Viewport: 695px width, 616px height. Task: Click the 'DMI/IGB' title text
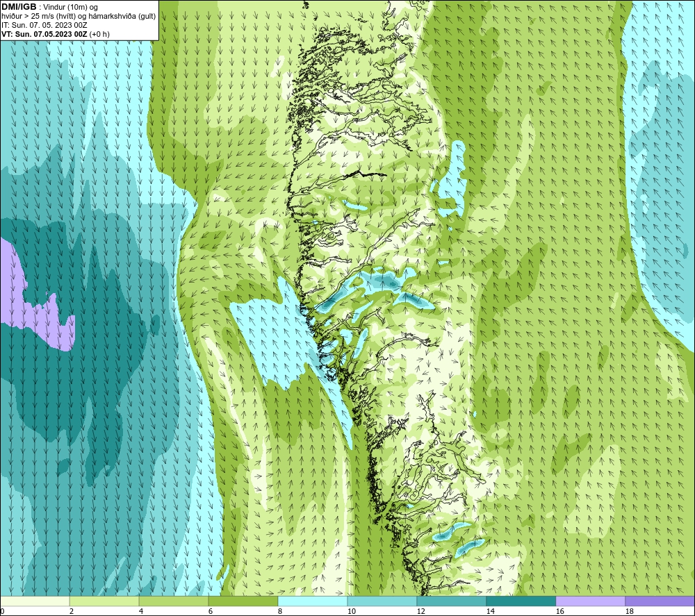19,7
